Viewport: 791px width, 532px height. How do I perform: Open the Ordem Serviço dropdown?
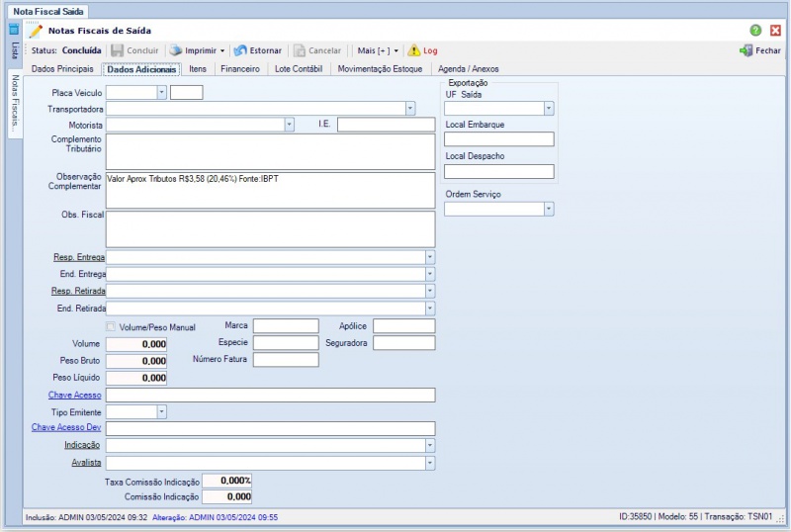coord(549,209)
